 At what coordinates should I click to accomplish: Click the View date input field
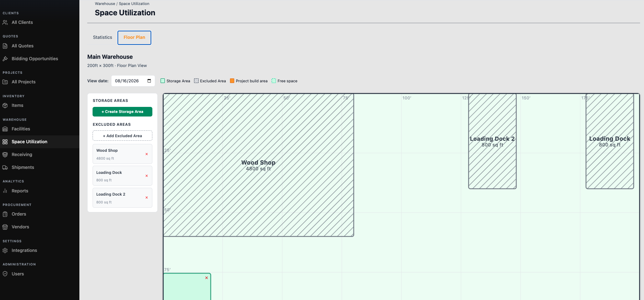133,81
